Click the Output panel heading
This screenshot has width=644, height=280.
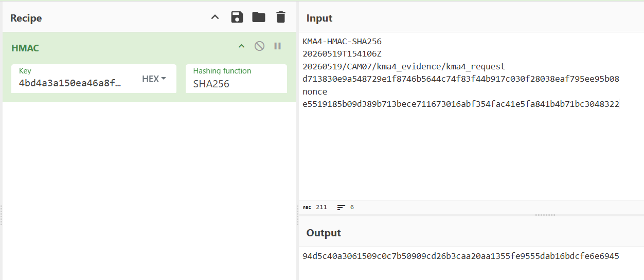(324, 233)
